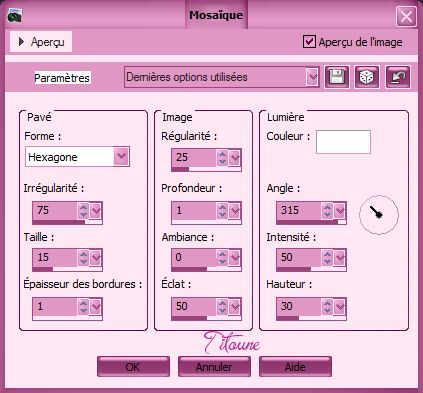Click the Irrégularité slider bar under its value
Screen dimensions: 423x393
tap(67, 222)
